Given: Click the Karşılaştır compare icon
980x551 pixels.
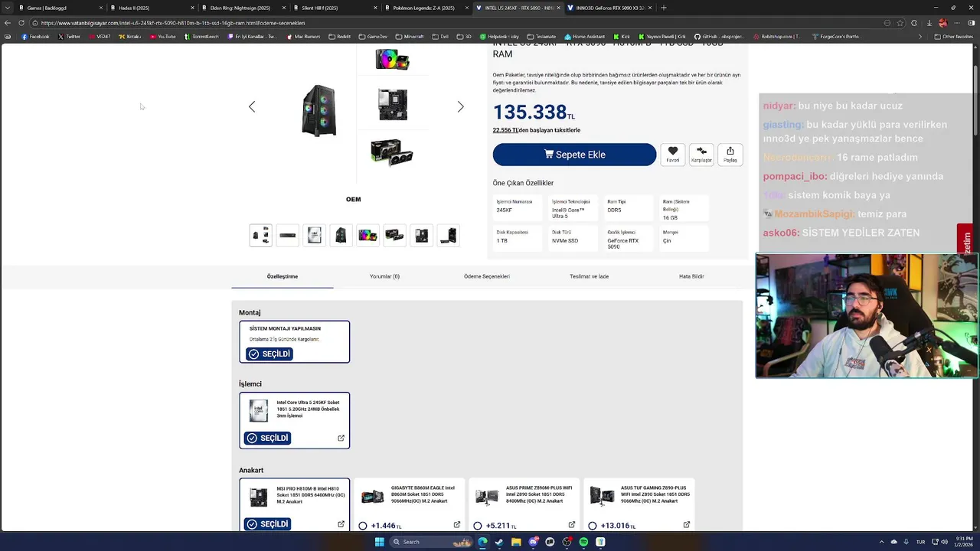Looking at the screenshot, I should [701, 155].
